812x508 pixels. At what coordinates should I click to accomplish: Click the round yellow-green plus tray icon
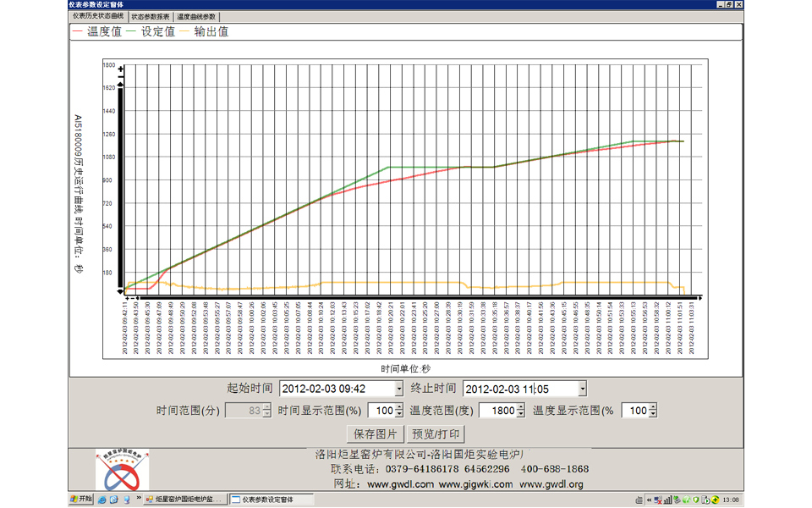(715, 500)
